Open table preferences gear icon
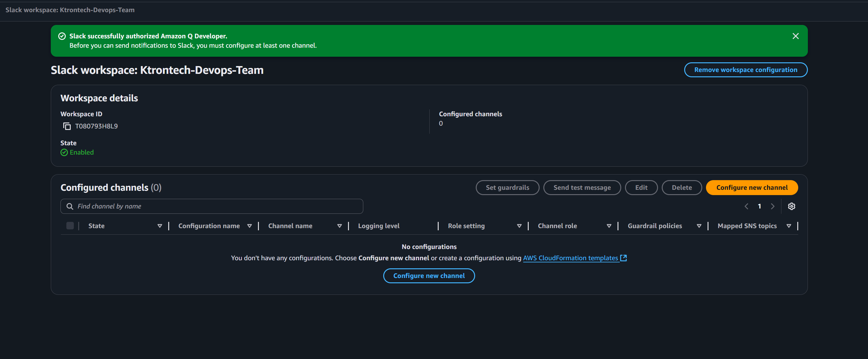868x359 pixels. [x=791, y=206]
